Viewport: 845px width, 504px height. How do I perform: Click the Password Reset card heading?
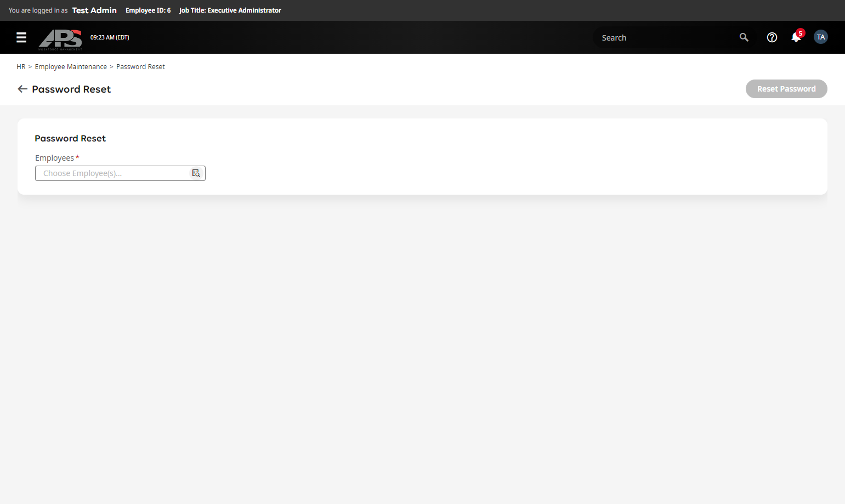70,138
